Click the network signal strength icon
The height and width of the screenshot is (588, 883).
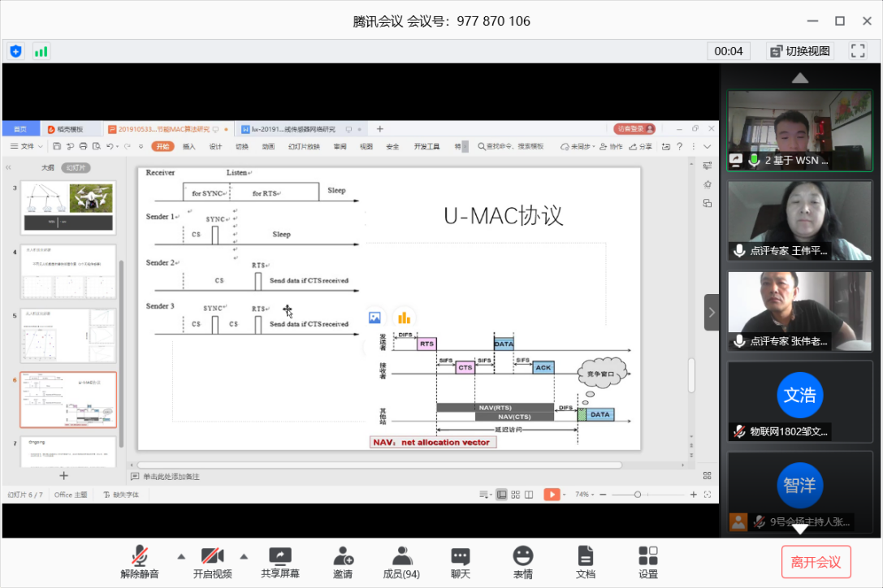[41, 51]
